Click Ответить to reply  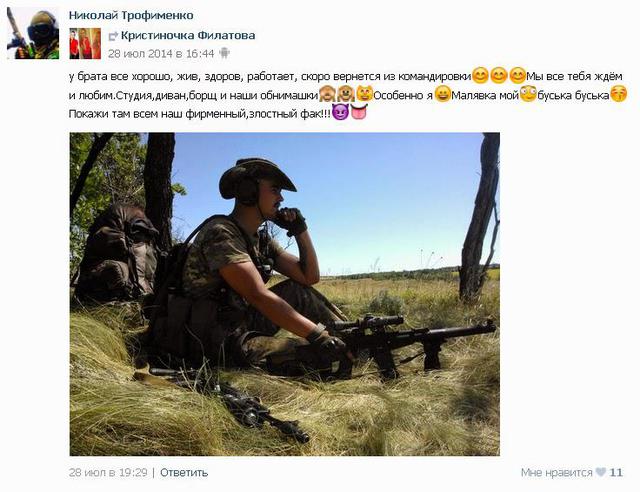pyautogui.click(x=184, y=472)
